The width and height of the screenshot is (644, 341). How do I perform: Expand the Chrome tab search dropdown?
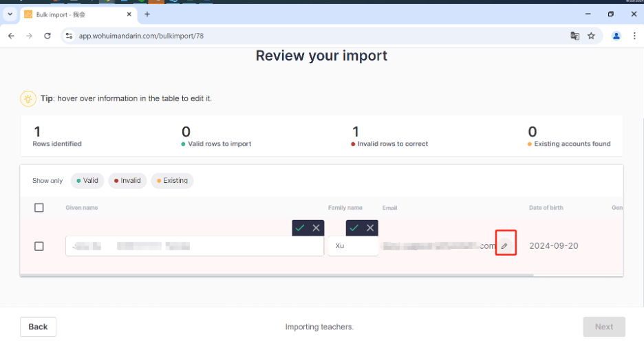point(10,14)
